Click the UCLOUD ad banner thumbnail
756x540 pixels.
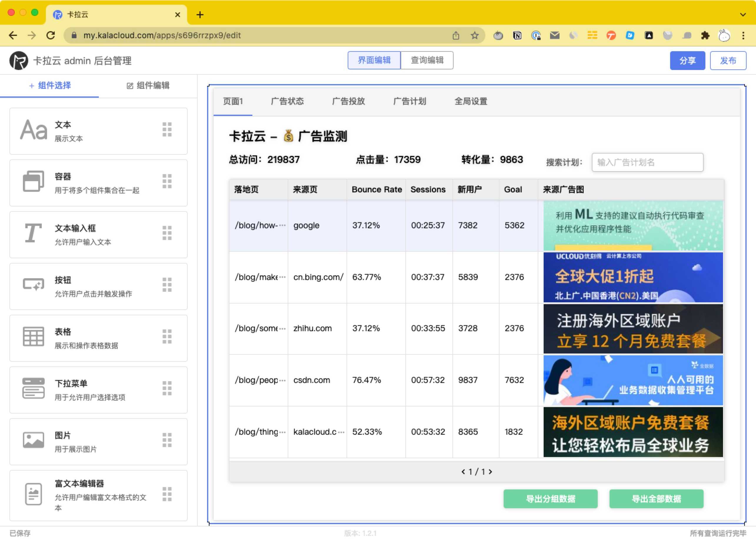pyautogui.click(x=633, y=277)
